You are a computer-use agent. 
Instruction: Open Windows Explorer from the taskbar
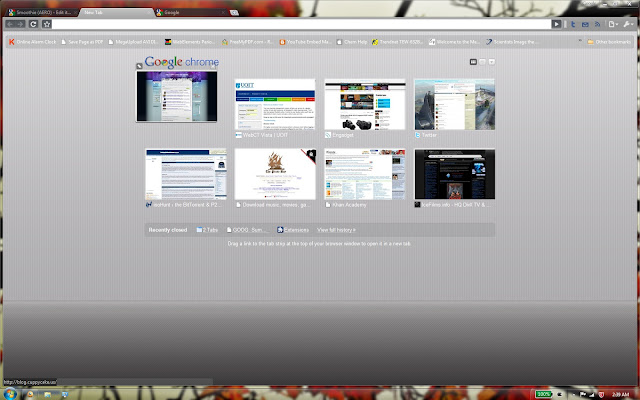tap(48, 394)
